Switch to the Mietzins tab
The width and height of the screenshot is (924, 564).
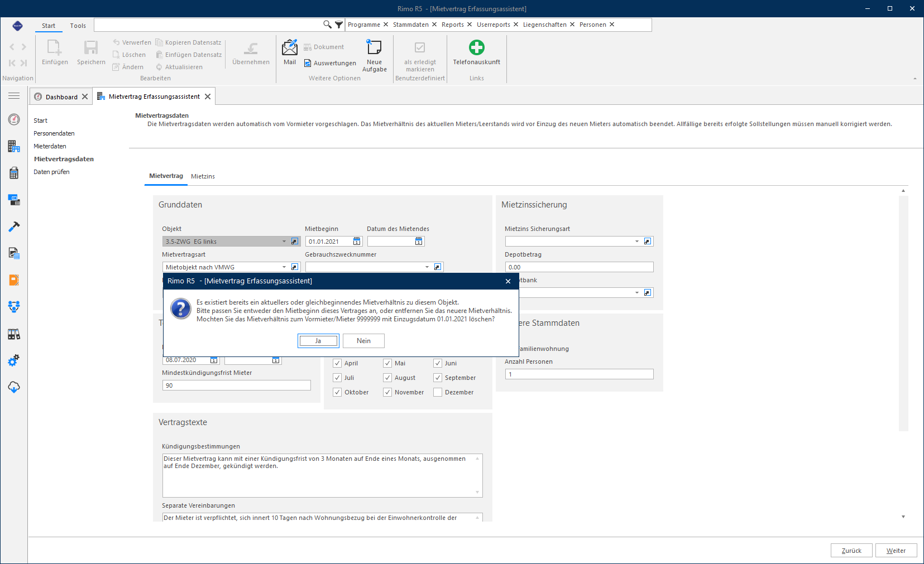[x=203, y=176]
